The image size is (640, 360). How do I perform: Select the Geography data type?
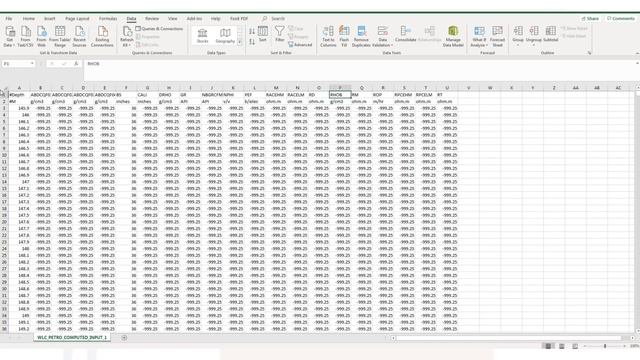click(225, 36)
